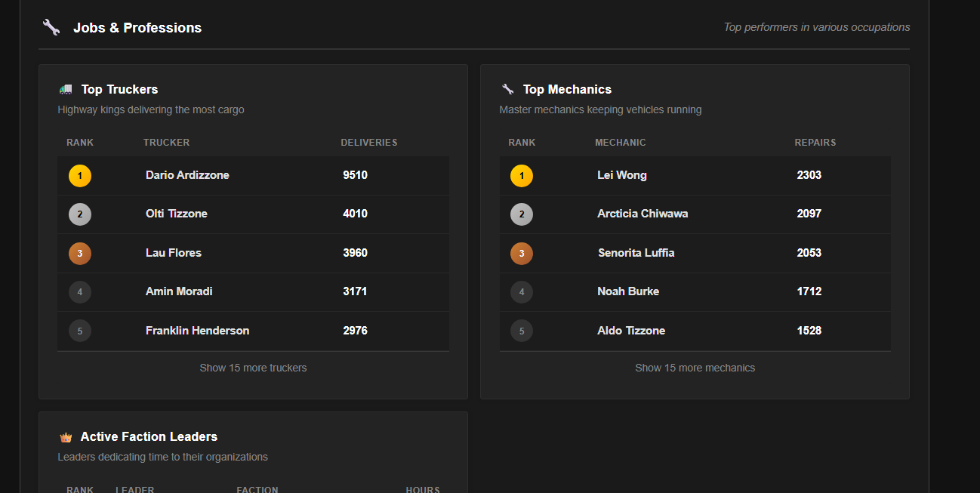This screenshot has width=980, height=493.
Task: Click the gray rank 4 badge for Amin Moradi
Action: click(x=80, y=292)
